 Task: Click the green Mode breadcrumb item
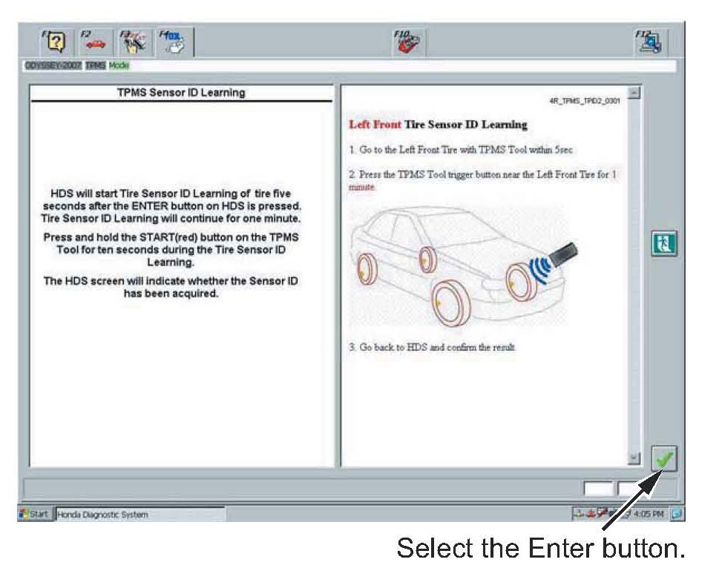click(119, 65)
